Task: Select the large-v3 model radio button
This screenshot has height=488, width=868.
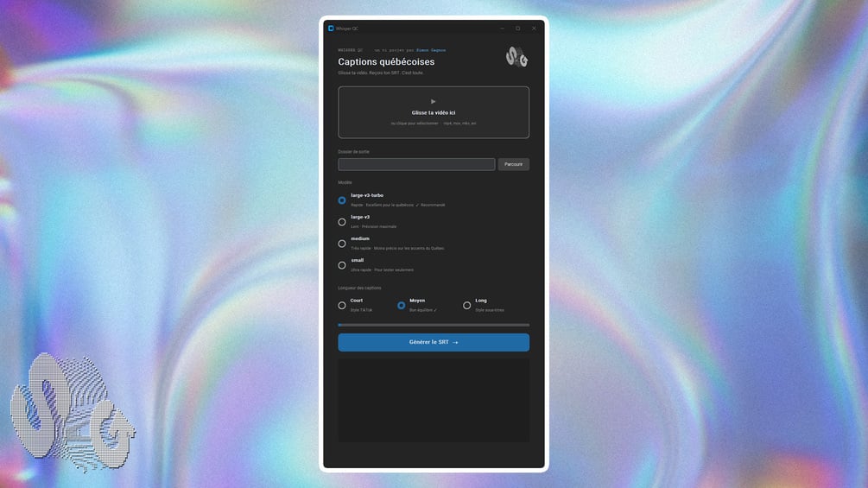Action: click(341, 222)
